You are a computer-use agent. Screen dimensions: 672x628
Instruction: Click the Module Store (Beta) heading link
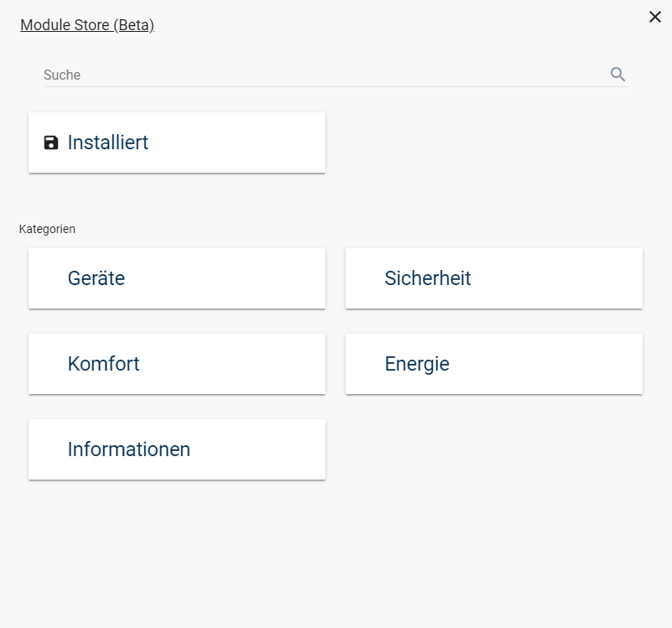pyautogui.click(x=87, y=24)
